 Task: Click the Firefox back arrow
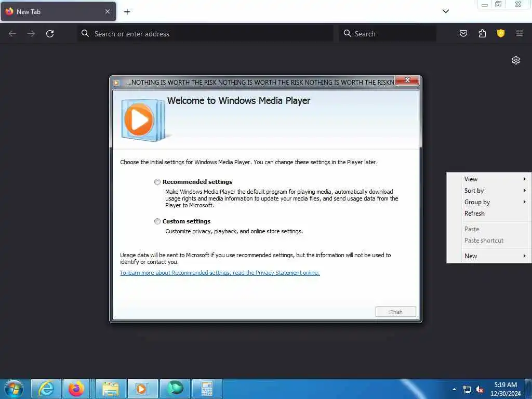point(12,34)
